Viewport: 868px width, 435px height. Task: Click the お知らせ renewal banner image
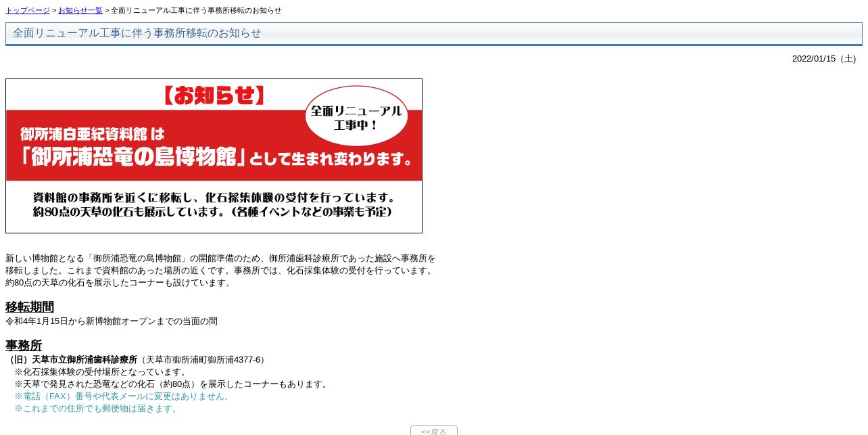pos(214,156)
